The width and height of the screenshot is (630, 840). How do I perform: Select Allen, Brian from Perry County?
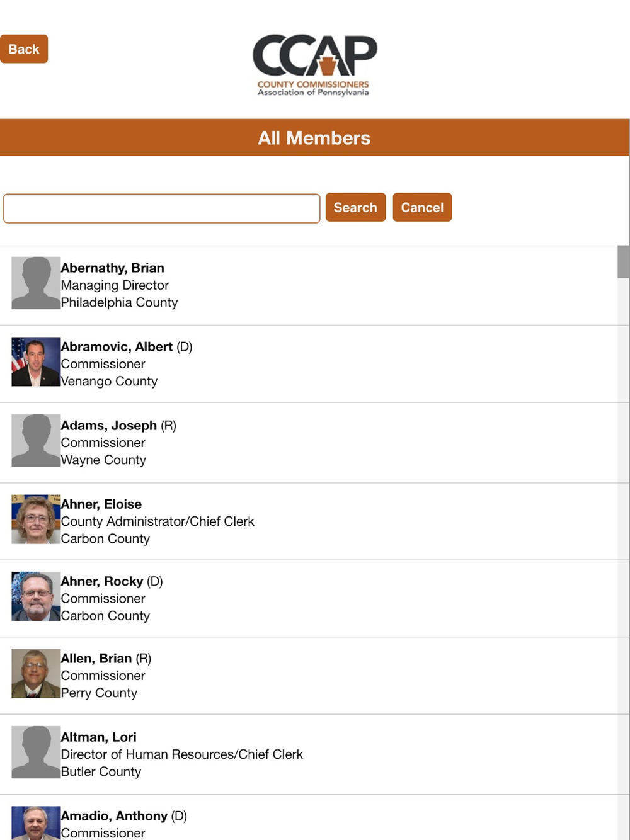pyautogui.click(x=309, y=676)
